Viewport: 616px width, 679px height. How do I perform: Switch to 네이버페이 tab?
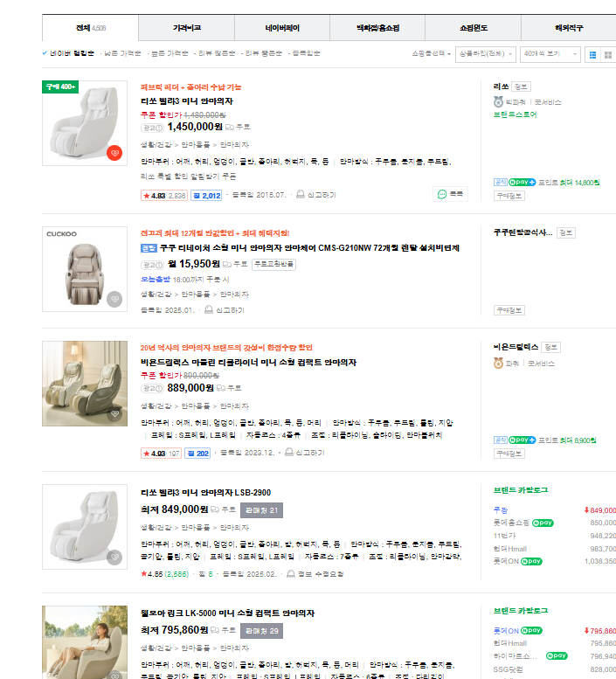click(x=282, y=28)
